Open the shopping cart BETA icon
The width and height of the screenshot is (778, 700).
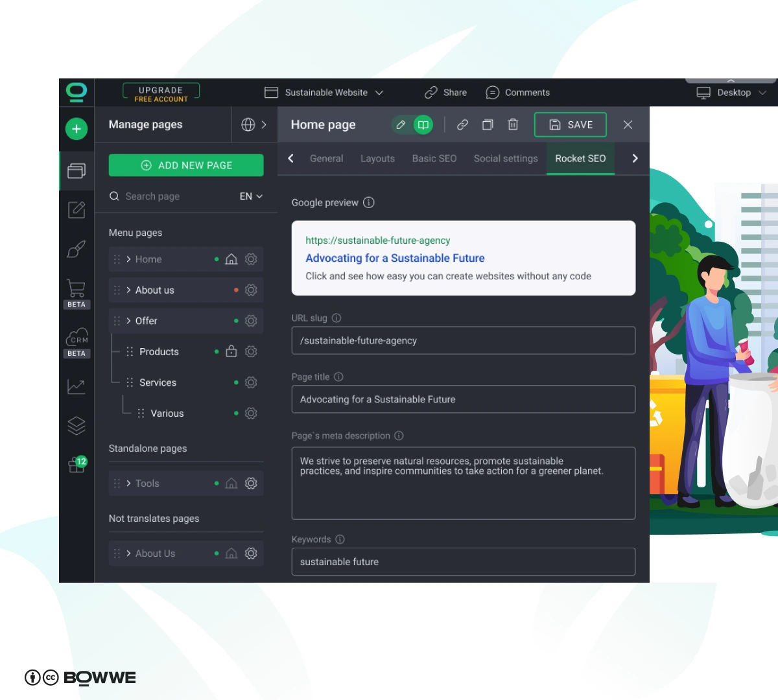pos(77,294)
